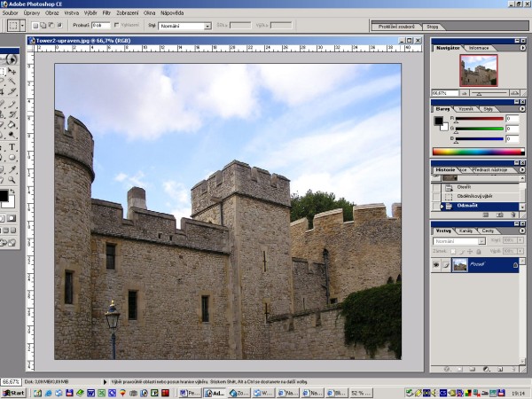Screen dimensions: 532x399
Task: Click the navigator image thumbnail preview
Action: (479, 70)
